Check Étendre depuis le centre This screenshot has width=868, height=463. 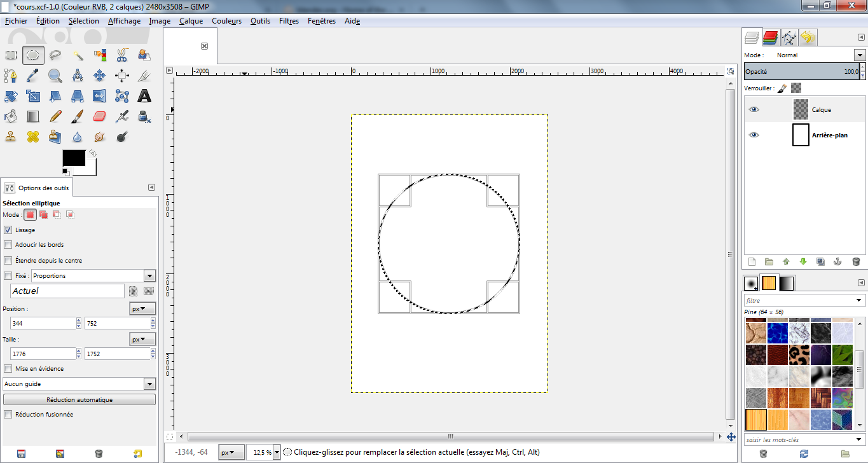click(8, 261)
